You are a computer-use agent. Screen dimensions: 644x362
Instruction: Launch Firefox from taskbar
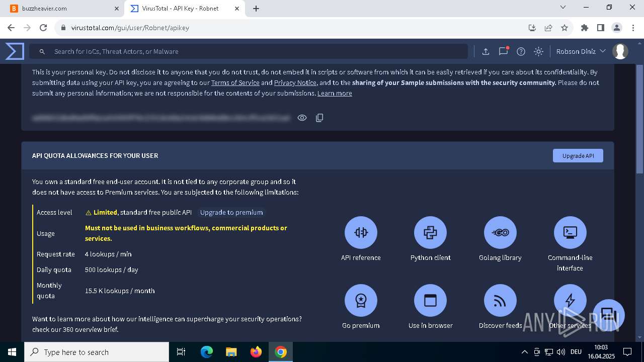click(x=256, y=352)
